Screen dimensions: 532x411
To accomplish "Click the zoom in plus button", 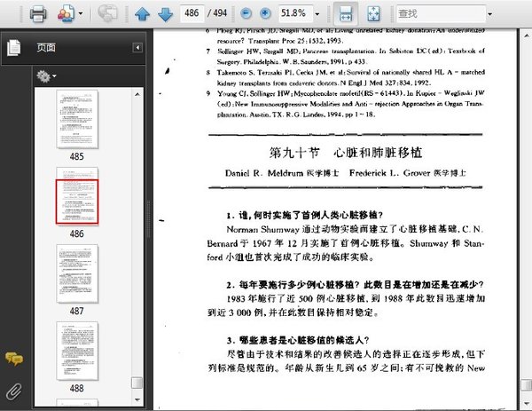I will click(264, 14).
